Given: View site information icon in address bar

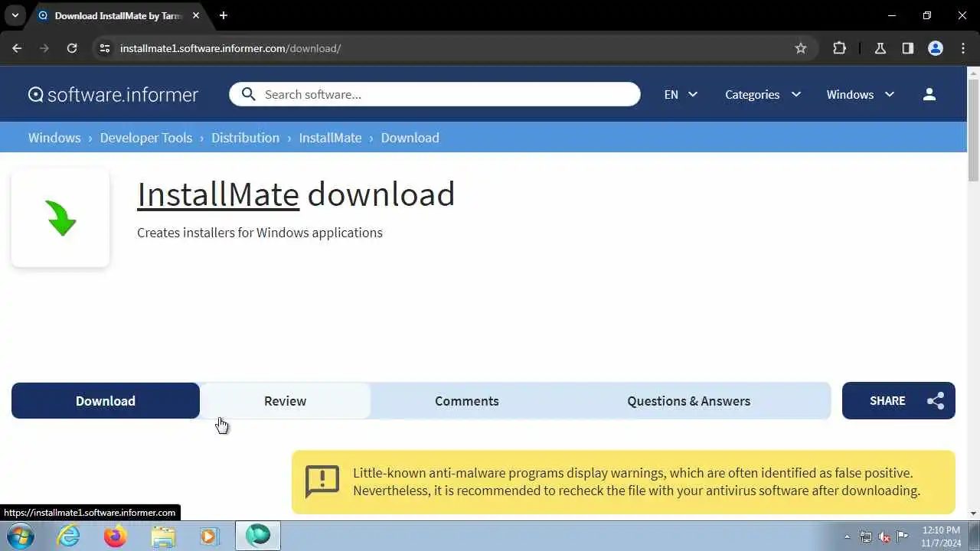Looking at the screenshot, I should (106, 48).
